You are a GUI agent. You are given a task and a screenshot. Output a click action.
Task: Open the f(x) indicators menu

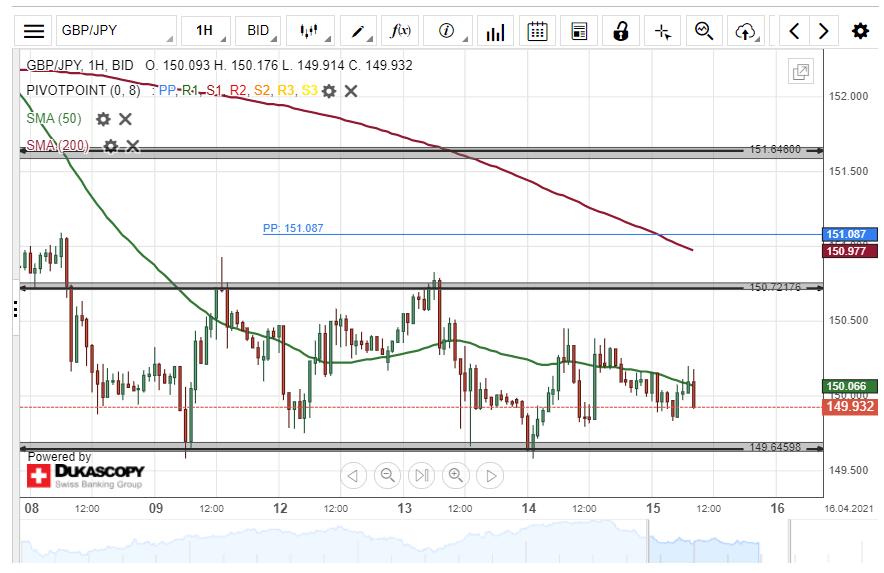[x=401, y=30]
